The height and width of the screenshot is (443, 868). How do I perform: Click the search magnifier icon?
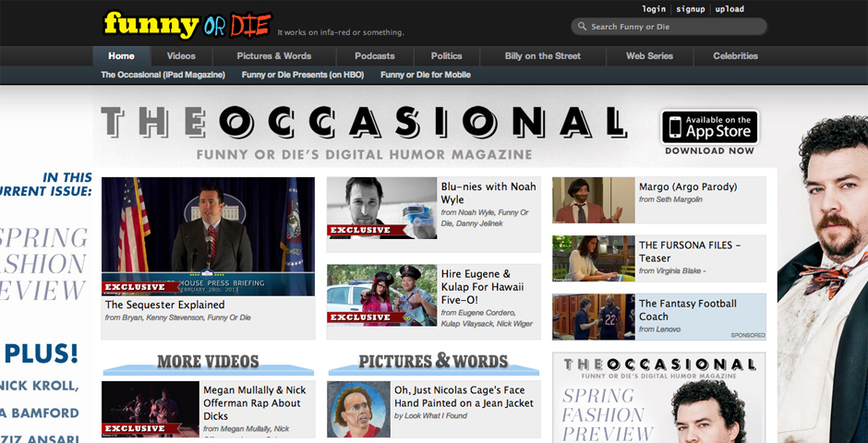(x=582, y=27)
